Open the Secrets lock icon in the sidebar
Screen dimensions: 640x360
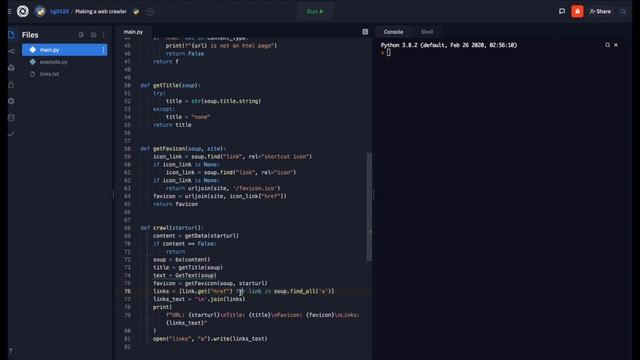11,84
